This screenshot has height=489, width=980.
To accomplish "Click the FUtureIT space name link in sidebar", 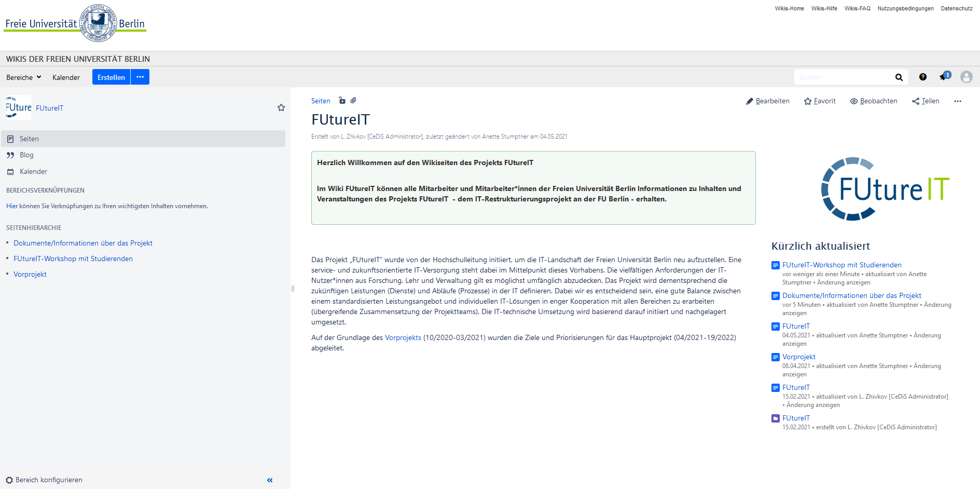I will (49, 108).
